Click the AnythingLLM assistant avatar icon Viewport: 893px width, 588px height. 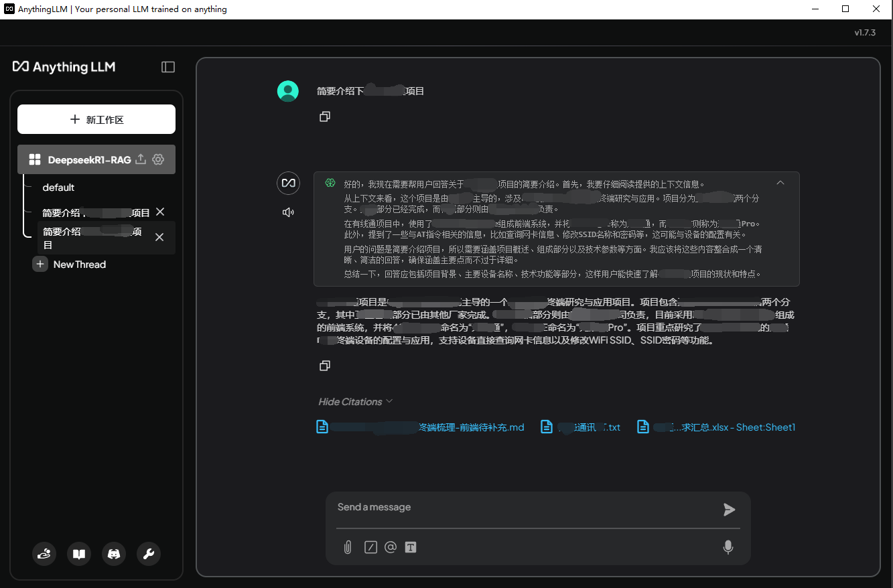coord(288,183)
